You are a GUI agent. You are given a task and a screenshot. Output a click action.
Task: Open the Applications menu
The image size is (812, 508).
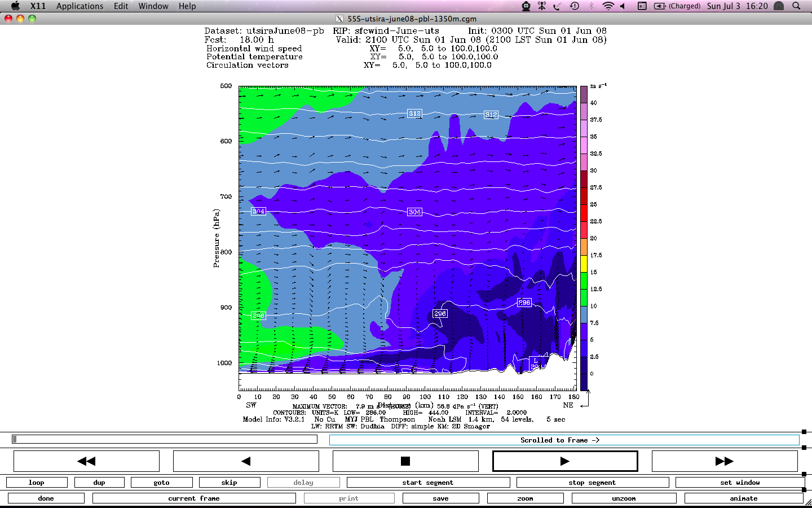click(x=80, y=6)
